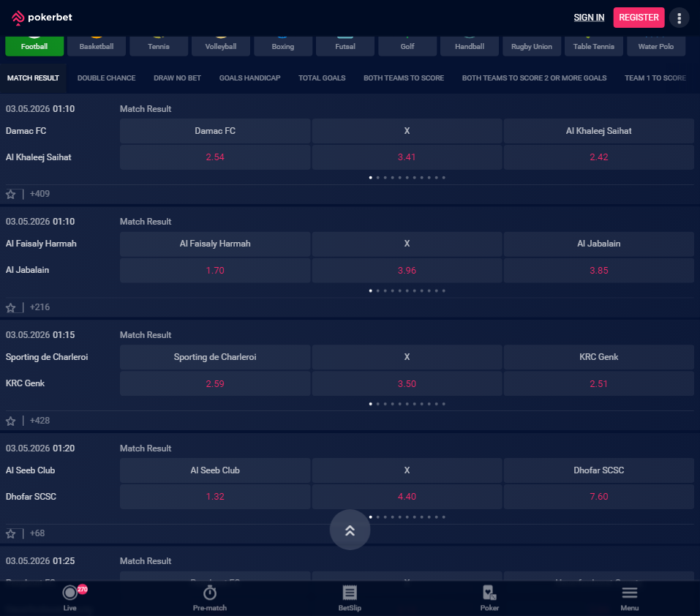This screenshot has width=700, height=616.
Task: Bet on Al Seeb Club at 1.32
Action: 215,497
